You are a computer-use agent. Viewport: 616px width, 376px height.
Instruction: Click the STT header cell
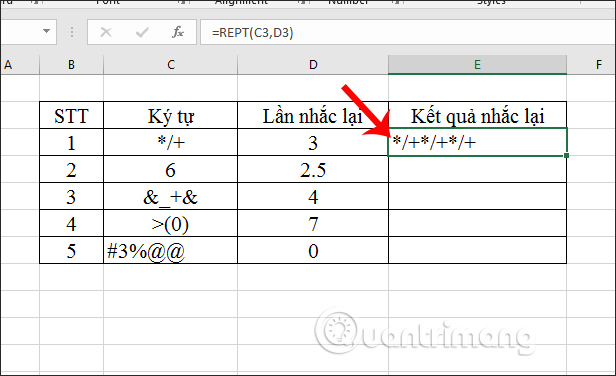pos(72,116)
